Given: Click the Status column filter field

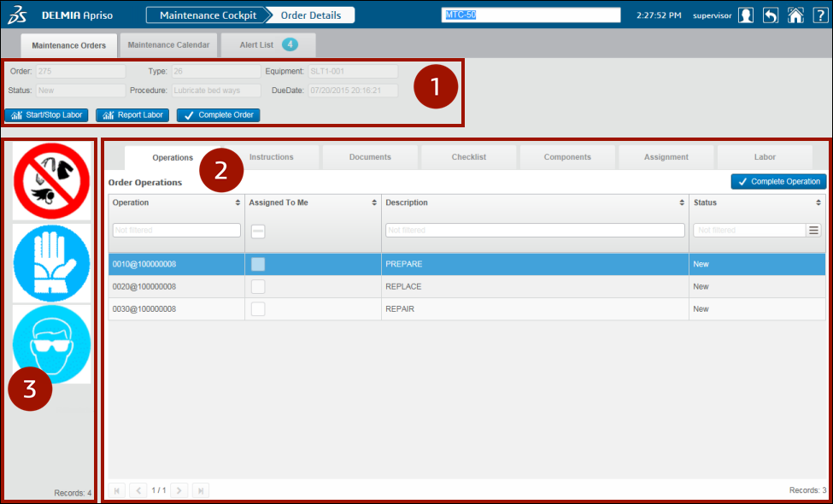Looking at the screenshot, I should click(x=750, y=231).
